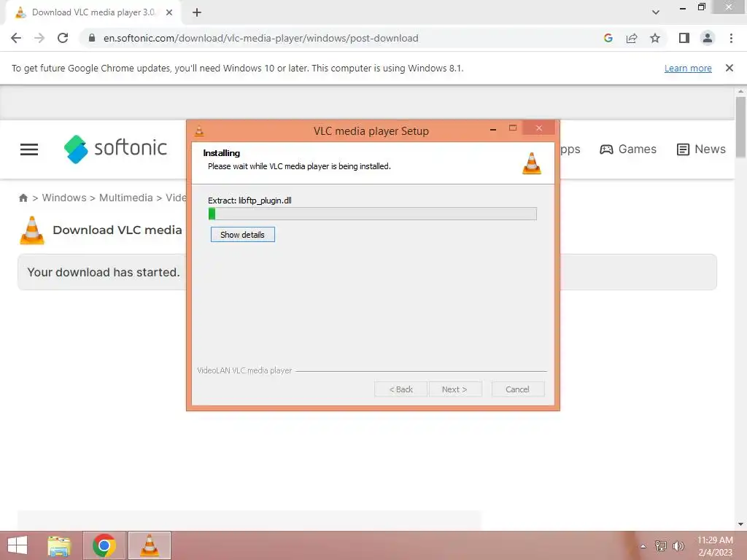Click the home breadcrumb icon
747x560 pixels.
[23, 198]
